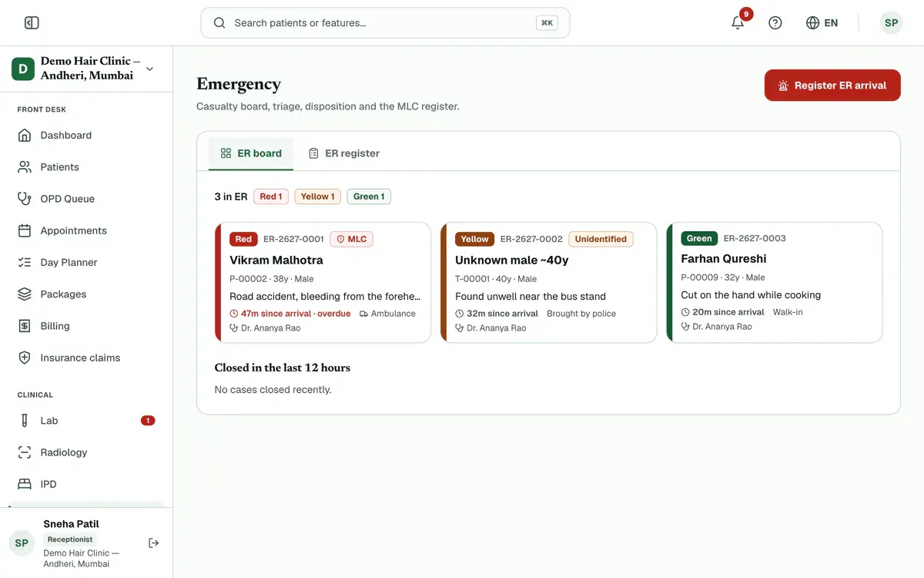Click the Unidentified badge
The image size is (924, 578).
(x=601, y=239)
